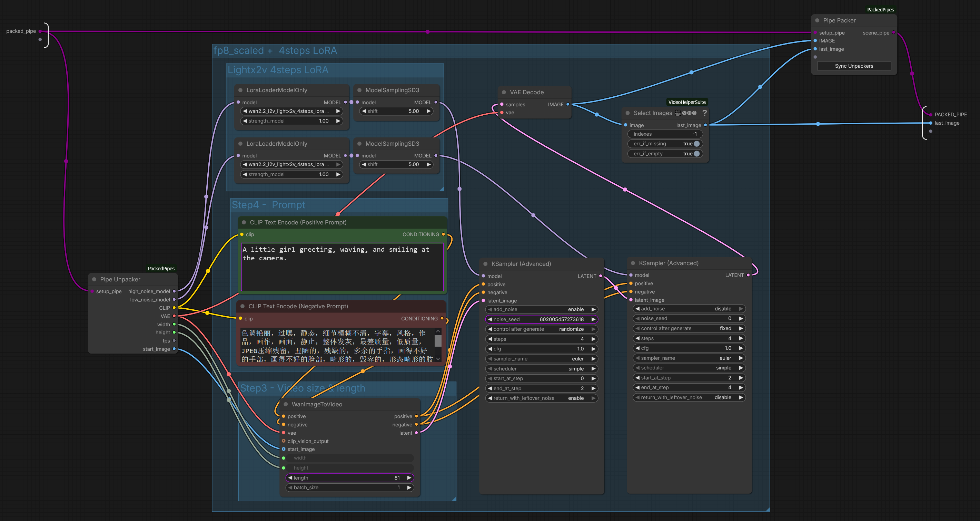Screen dimensions: 980x521
Task: Click the VAE output port on Pipe Unpacker
Action: (174, 316)
